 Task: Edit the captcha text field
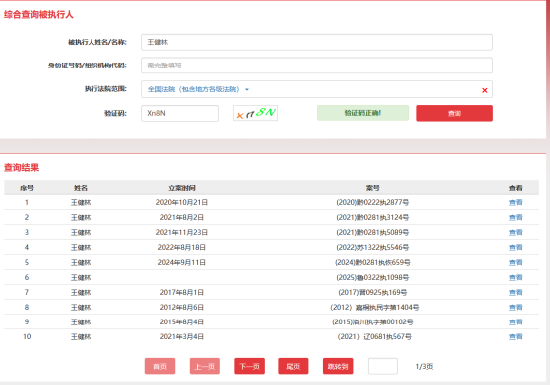pyautogui.click(x=180, y=113)
